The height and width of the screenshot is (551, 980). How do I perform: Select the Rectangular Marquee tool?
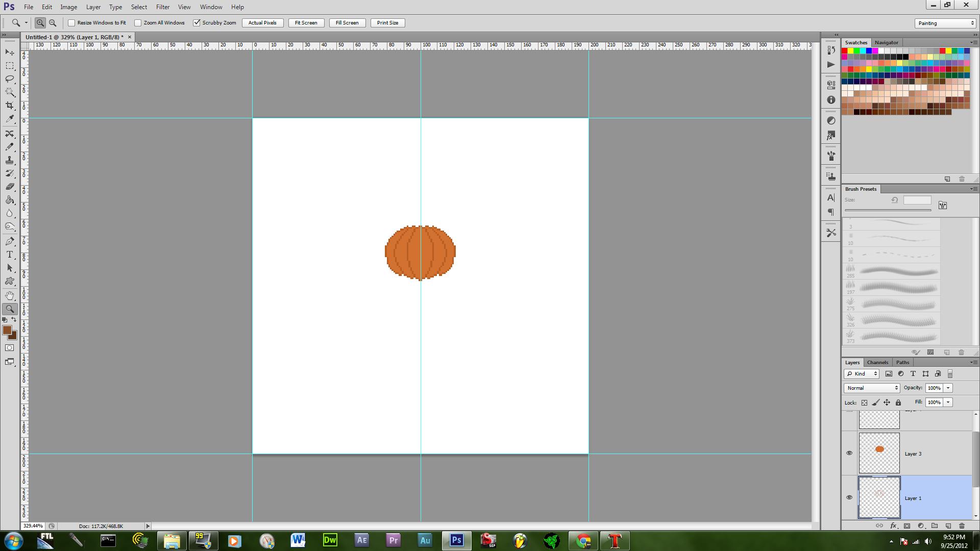click(x=10, y=66)
